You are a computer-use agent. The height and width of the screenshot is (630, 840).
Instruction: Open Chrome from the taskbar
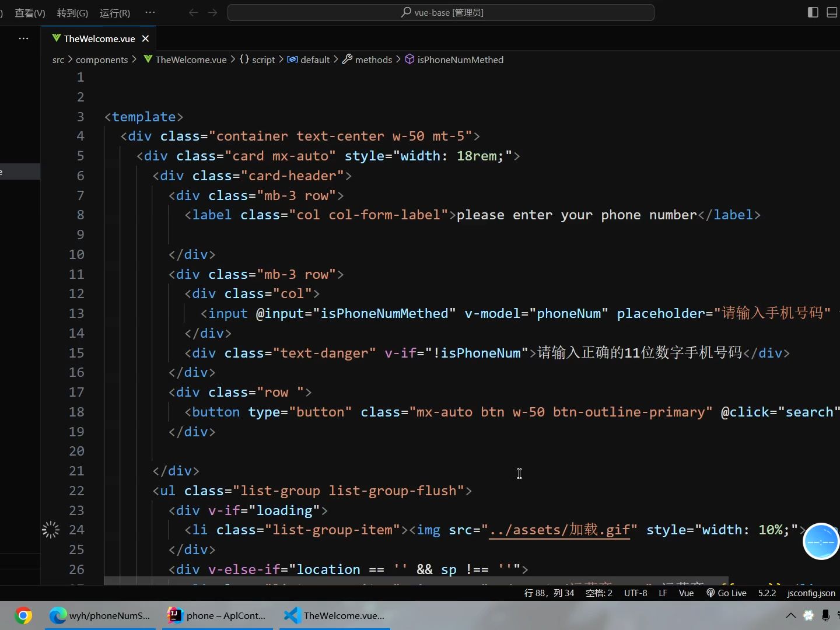click(23, 615)
